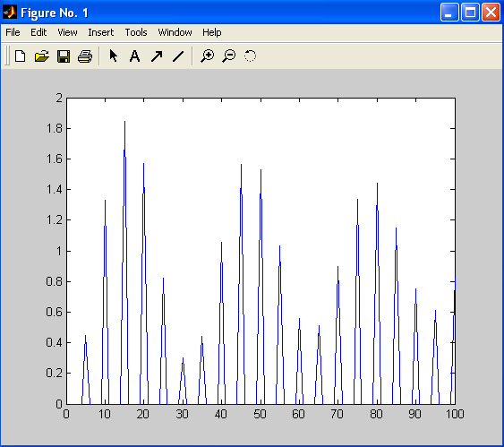Open the Window menu
This screenshot has width=504, height=447.
(x=175, y=32)
